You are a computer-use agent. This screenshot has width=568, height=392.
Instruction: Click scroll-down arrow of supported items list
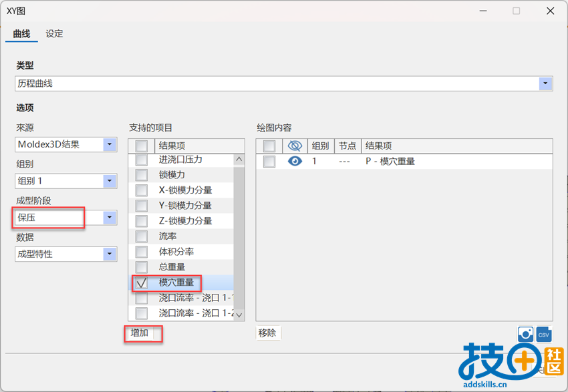point(239,315)
